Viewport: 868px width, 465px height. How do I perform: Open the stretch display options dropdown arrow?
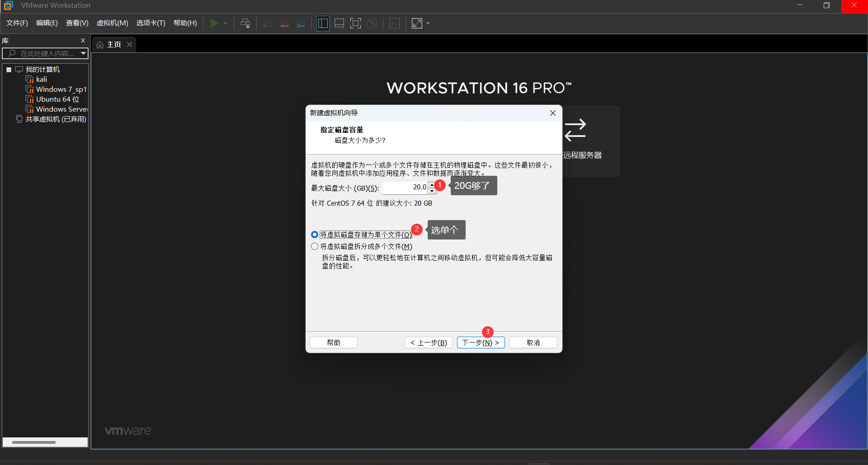(x=428, y=23)
